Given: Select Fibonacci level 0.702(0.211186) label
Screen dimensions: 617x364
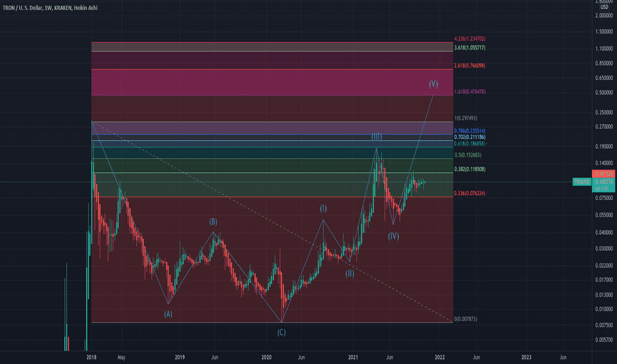Looking at the screenshot, I should coord(470,138).
